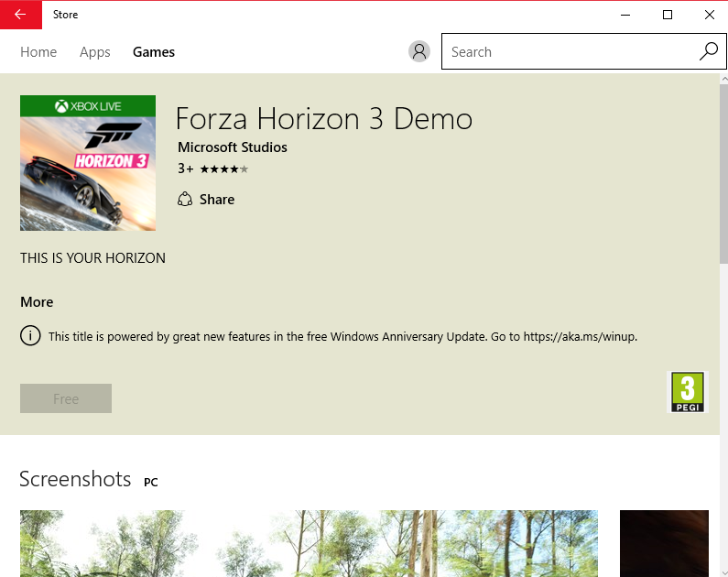The image size is (728, 577).
Task: Click the Windows Anniversary Update notice text
Action: tap(342, 336)
